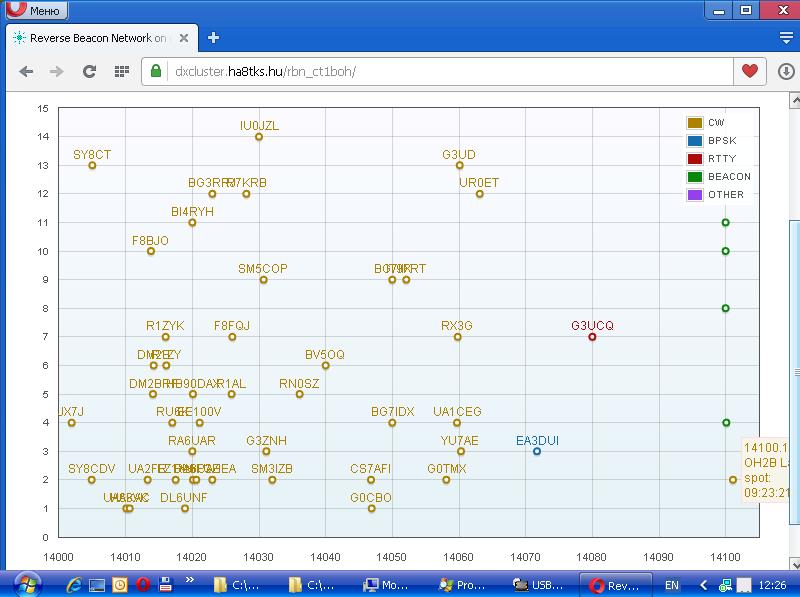The image size is (800, 597).
Task: Go back to the previous page
Action: pyautogui.click(x=27, y=71)
